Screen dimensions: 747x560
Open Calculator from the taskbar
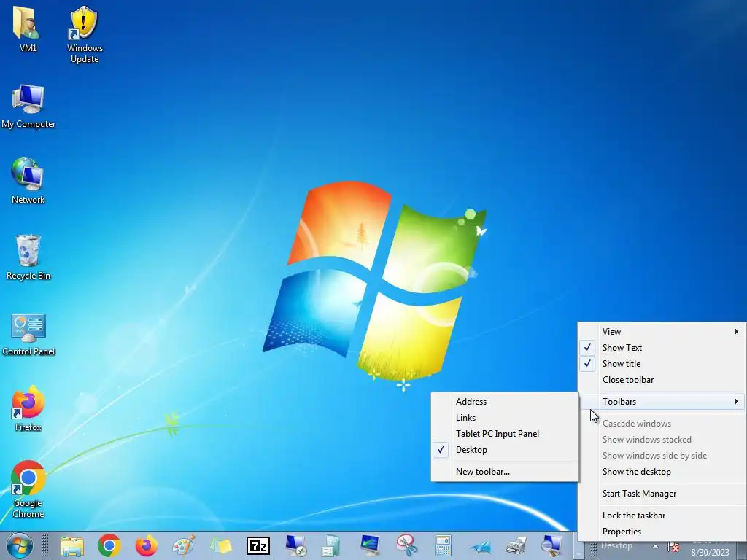click(x=443, y=545)
